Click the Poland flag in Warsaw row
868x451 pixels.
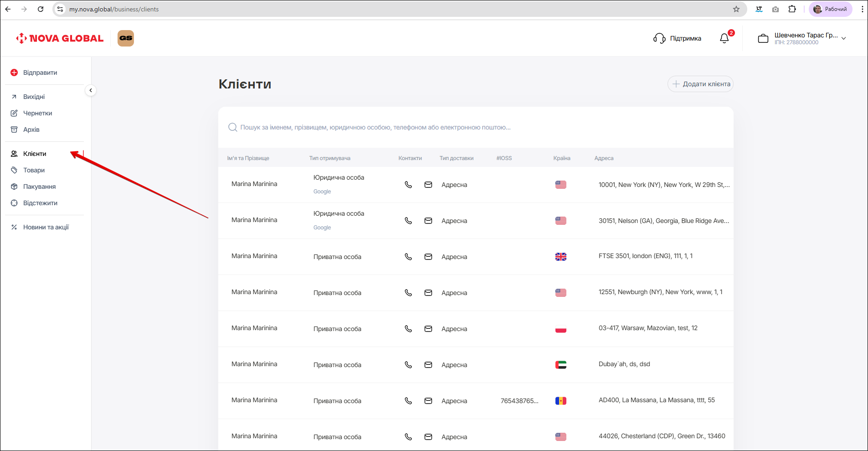(x=561, y=329)
